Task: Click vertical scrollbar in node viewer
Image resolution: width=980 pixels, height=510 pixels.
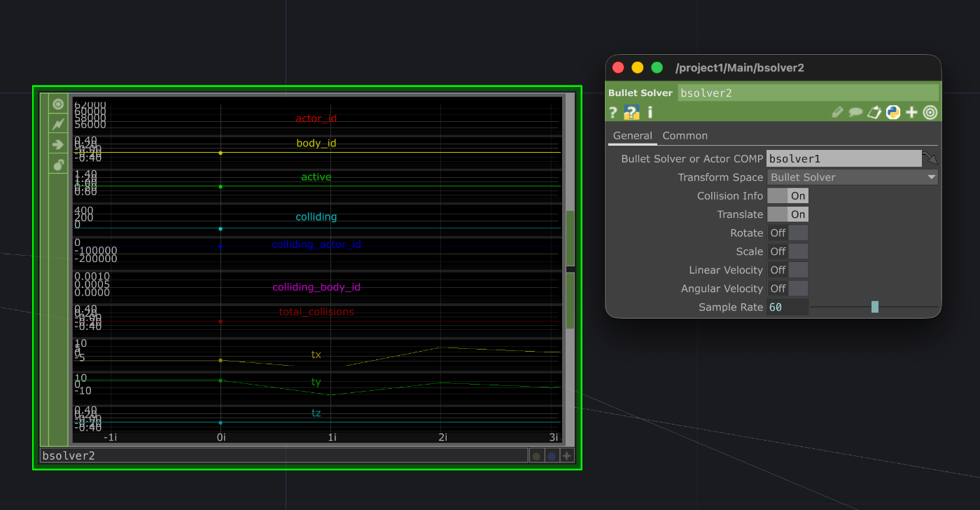Action: point(570,270)
